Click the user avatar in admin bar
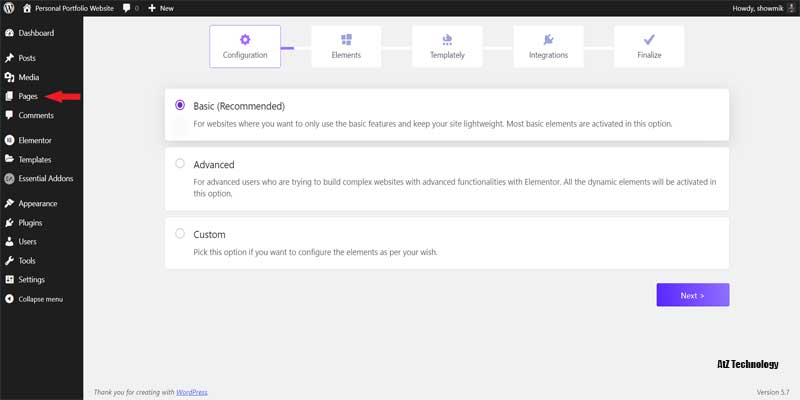800x400 pixels. pos(792,8)
